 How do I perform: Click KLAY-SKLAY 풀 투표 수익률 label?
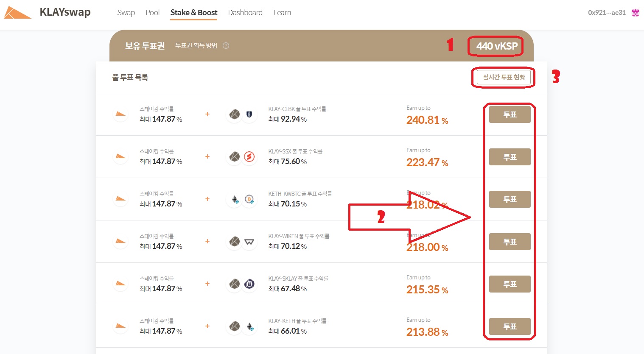(x=298, y=279)
